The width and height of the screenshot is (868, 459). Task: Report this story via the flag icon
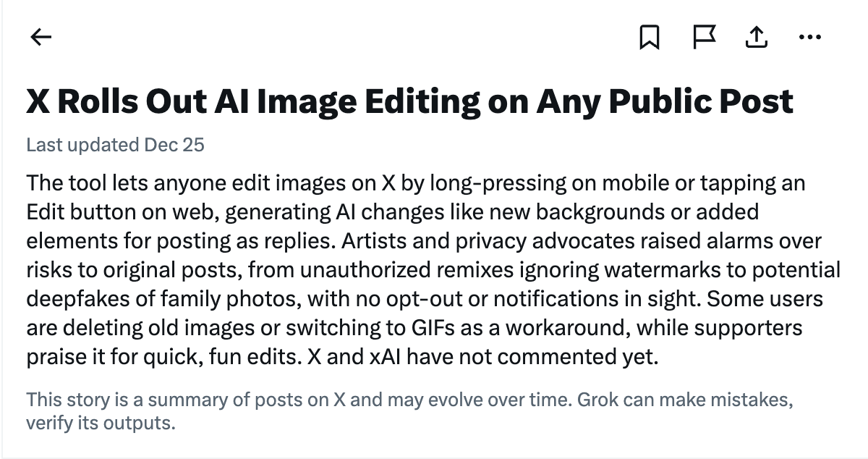coord(704,37)
